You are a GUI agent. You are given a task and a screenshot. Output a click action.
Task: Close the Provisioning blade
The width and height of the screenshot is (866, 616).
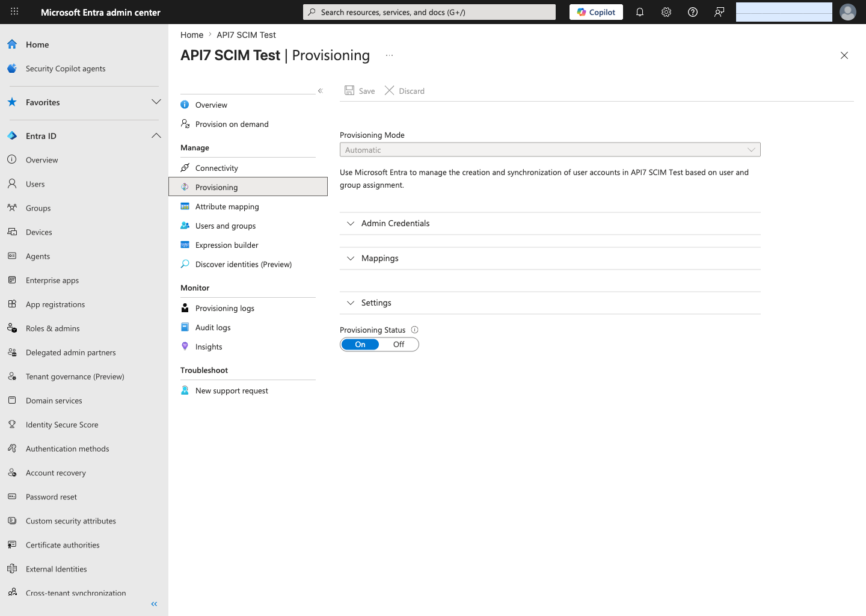(844, 55)
